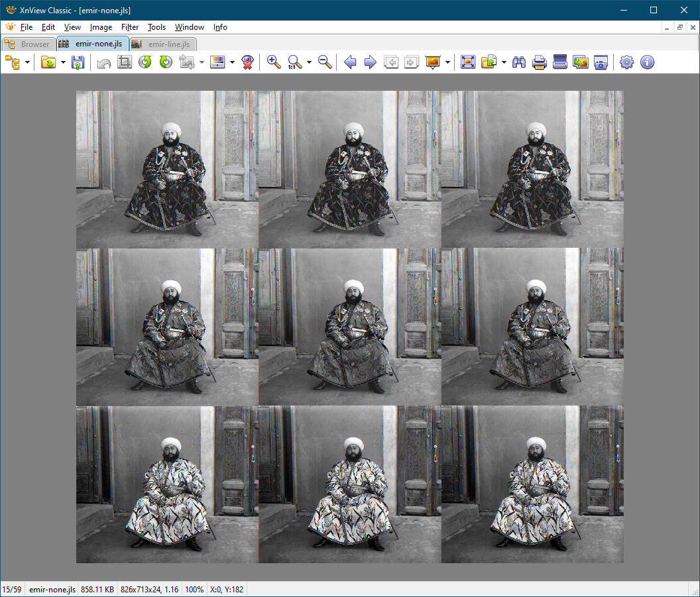The width and height of the screenshot is (700, 597).
Task: Expand the slideshow dropdown arrow
Action: point(448,62)
